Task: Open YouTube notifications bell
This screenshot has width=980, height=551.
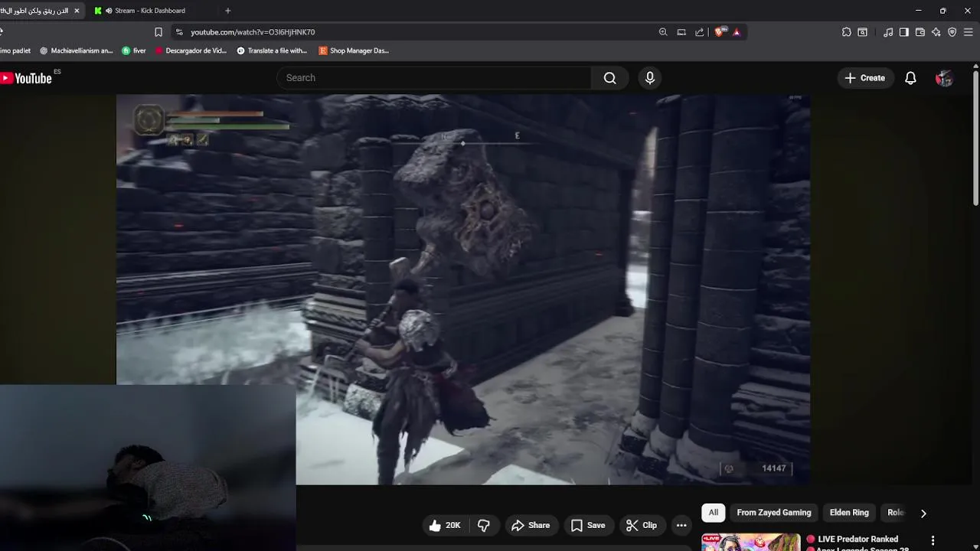Action: point(910,78)
